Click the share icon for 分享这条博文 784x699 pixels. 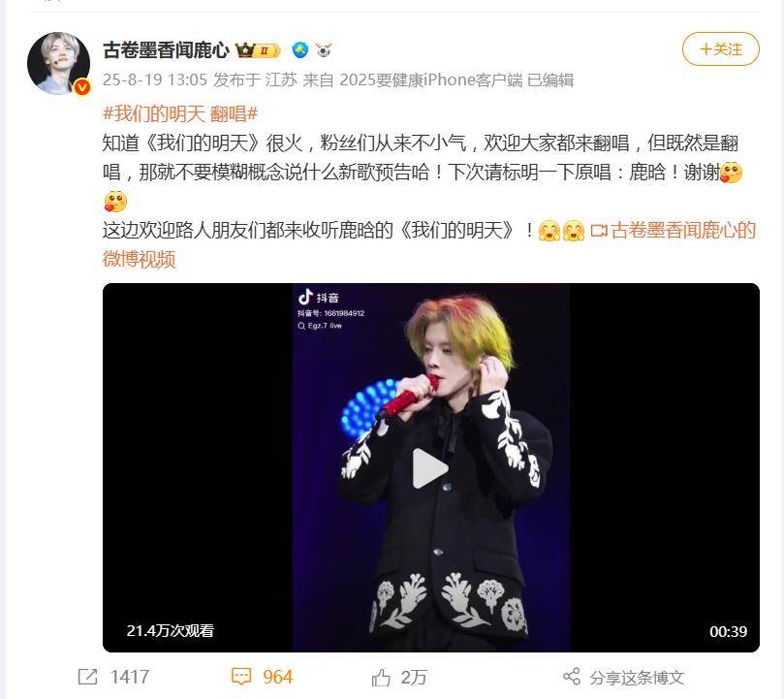click(572, 677)
